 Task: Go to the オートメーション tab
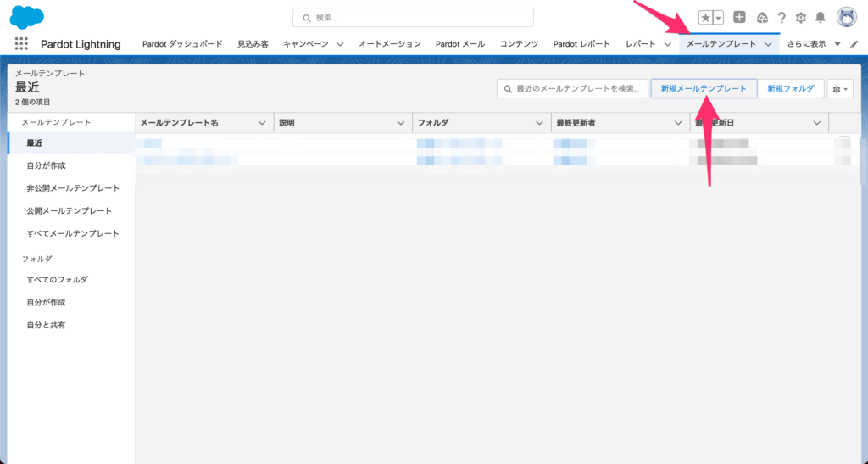[389, 44]
